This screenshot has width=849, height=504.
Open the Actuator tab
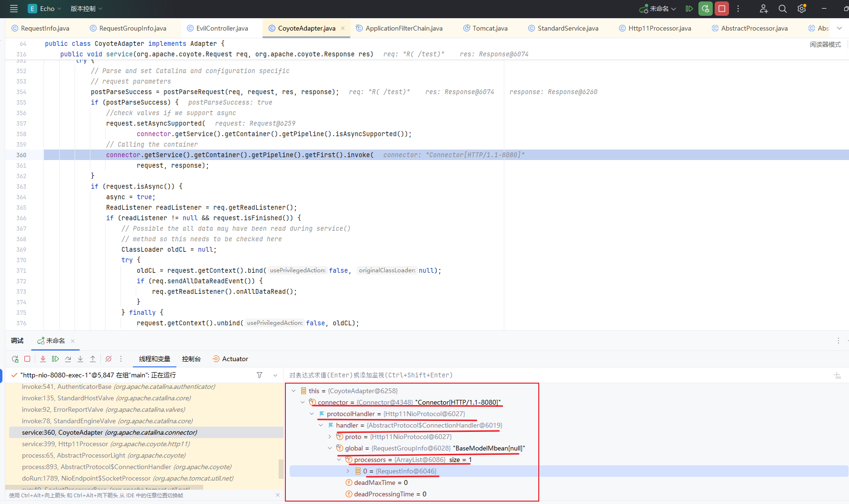[230, 359]
